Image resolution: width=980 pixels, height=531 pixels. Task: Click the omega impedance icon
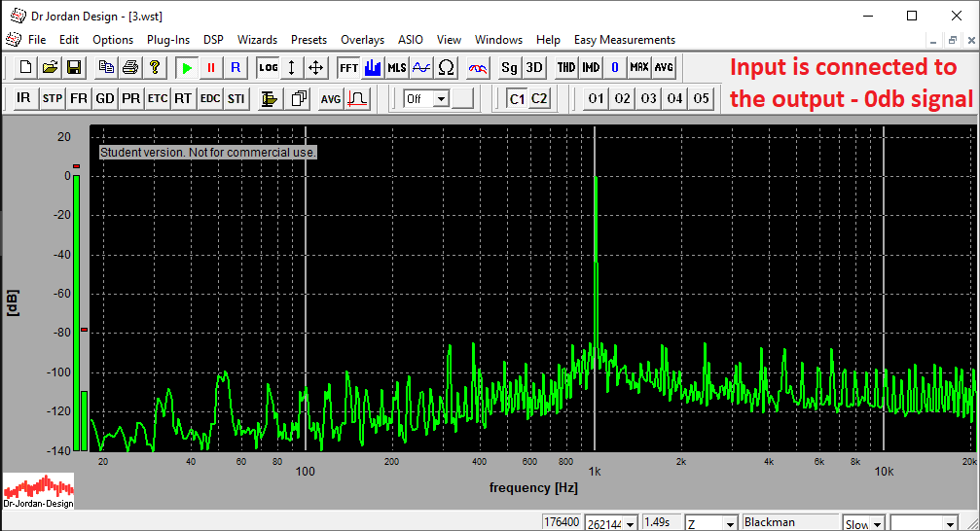(447, 67)
